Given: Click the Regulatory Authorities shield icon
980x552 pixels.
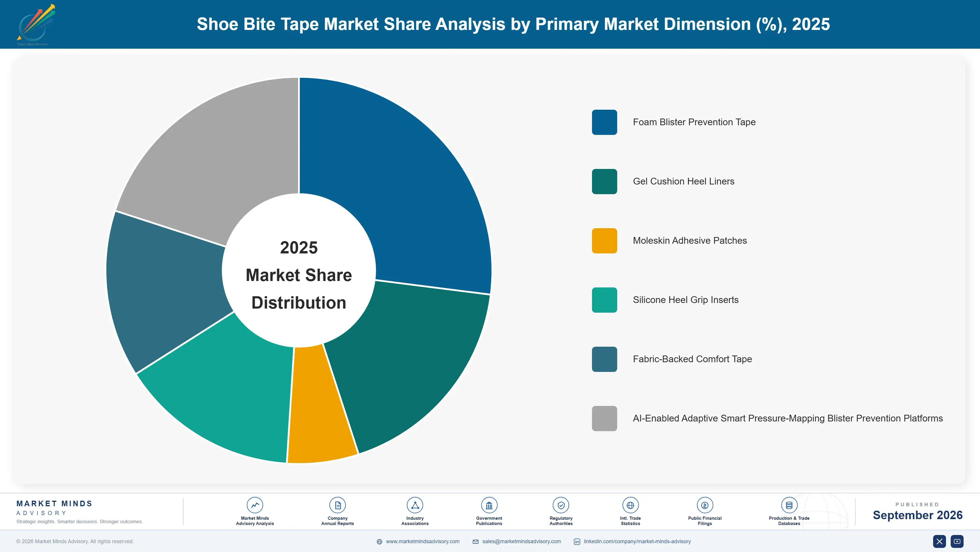Looking at the screenshot, I should [561, 505].
